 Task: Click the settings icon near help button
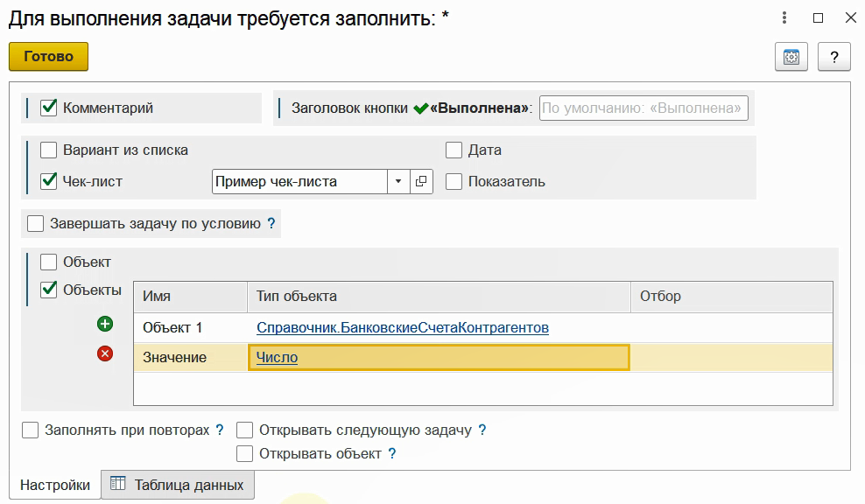click(x=791, y=57)
